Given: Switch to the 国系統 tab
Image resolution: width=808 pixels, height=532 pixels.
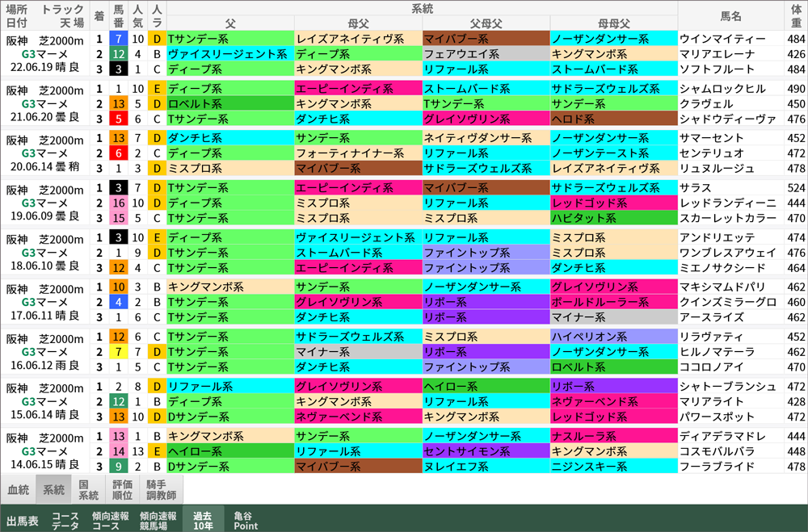Looking at the screenshot, I should click(x=88, y=489).
